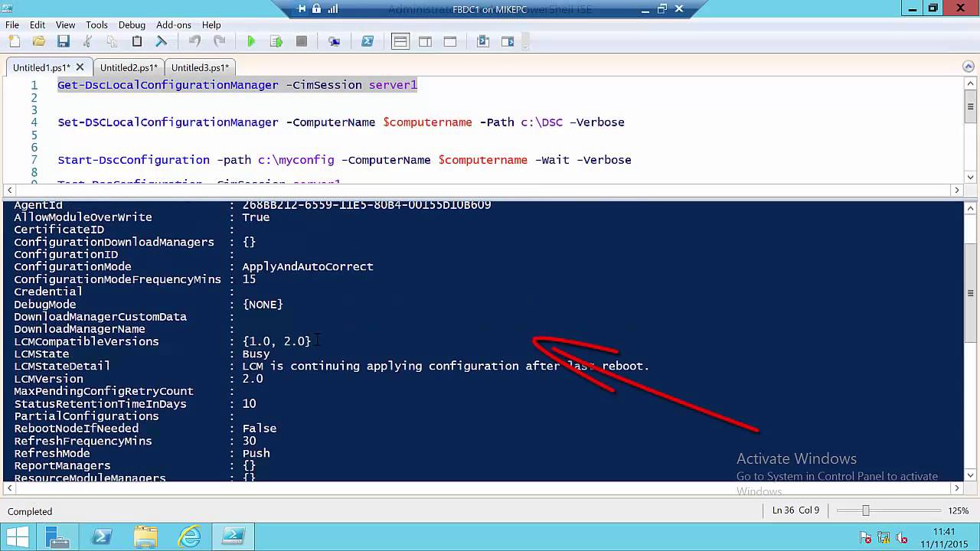Redo the last edit
This screenshot has height=551, width=980.
(x=219, y=41)
